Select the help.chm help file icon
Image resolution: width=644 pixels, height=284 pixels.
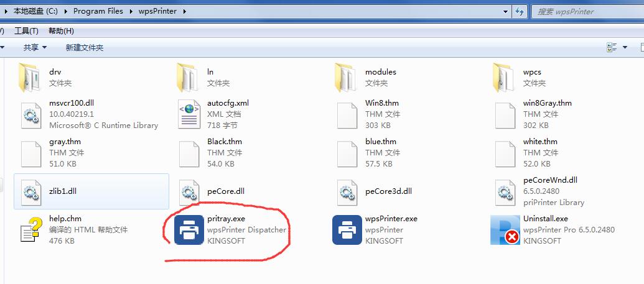pos(29,230)
